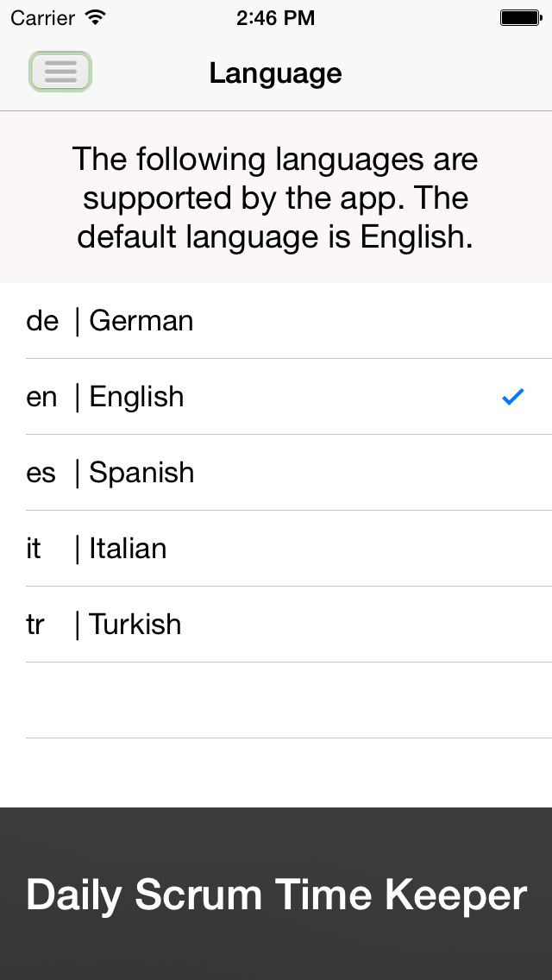The image size is (552, 980).
Task: Tap the 'de' language code
Action: pos(42,321)
